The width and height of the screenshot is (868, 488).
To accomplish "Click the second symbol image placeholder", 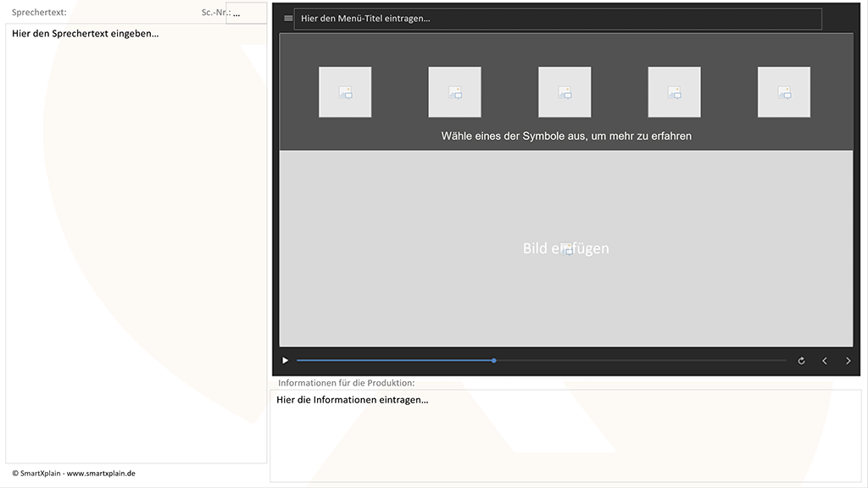I will pos(454,92).
